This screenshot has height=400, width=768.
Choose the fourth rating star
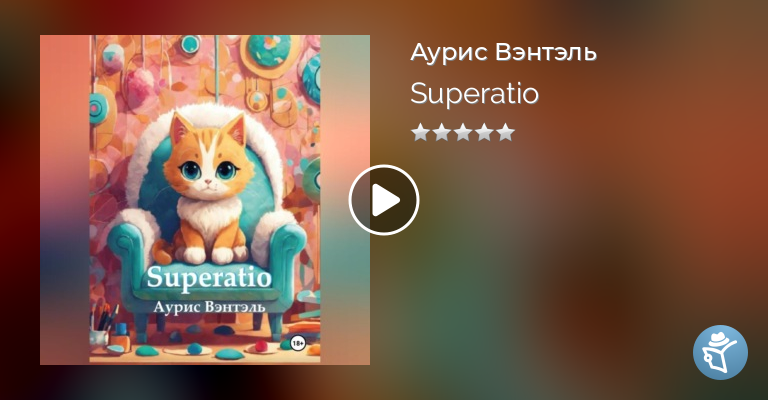484,132
